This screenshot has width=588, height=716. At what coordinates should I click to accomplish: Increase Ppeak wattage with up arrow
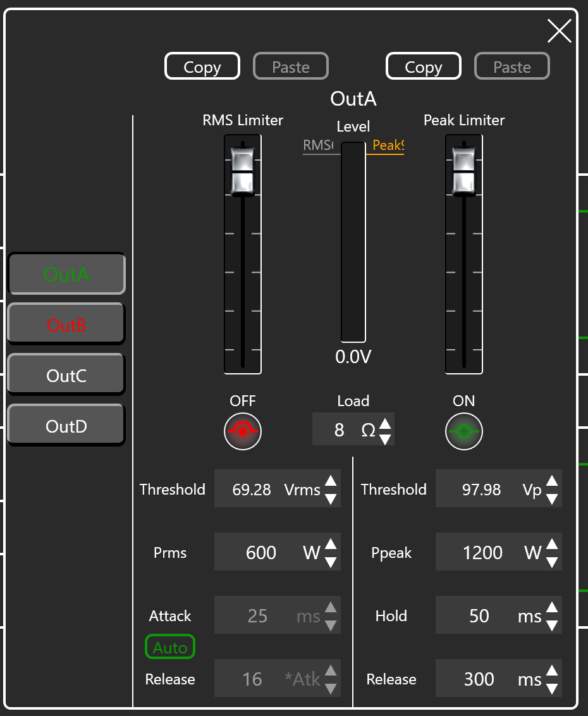pos(551,545)
